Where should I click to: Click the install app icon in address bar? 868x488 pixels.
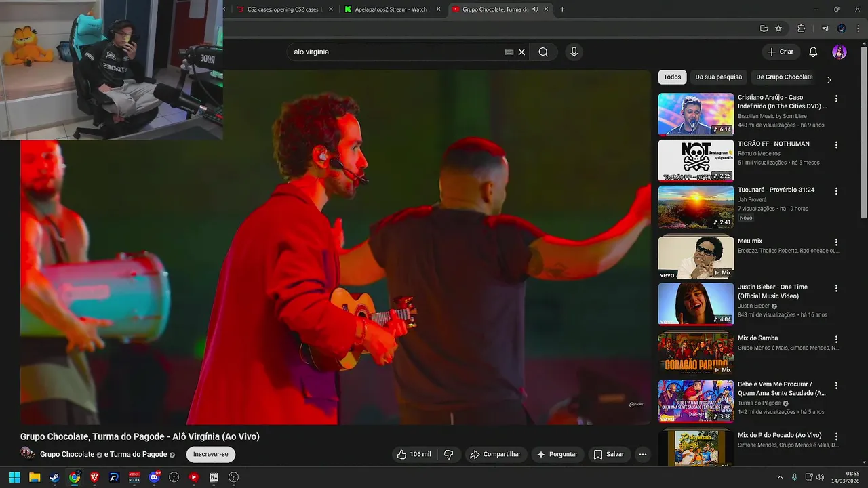(x=764, y=28)
